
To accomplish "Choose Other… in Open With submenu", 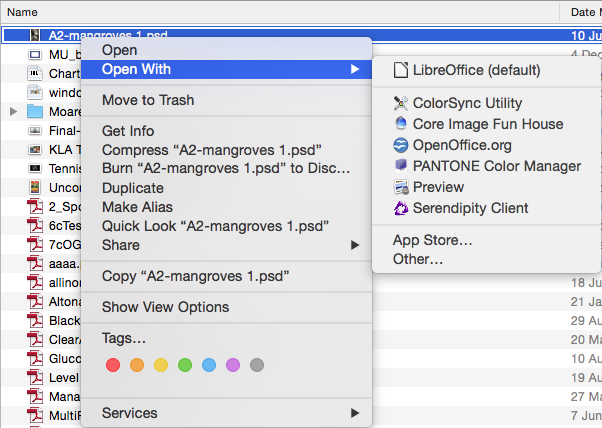I will tap(486, 259).
